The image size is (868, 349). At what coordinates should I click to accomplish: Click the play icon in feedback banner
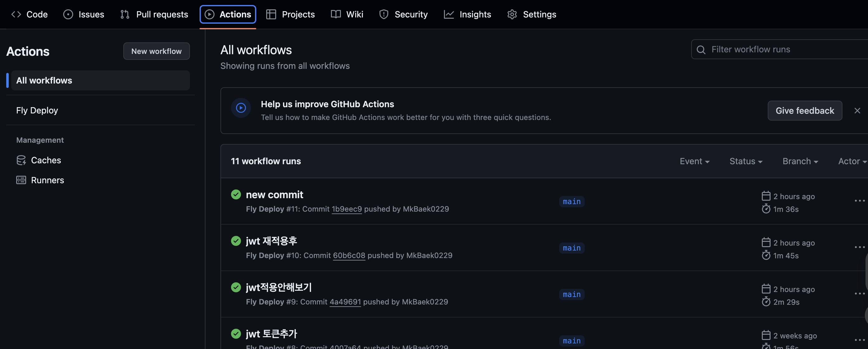(x=241, y=108)
